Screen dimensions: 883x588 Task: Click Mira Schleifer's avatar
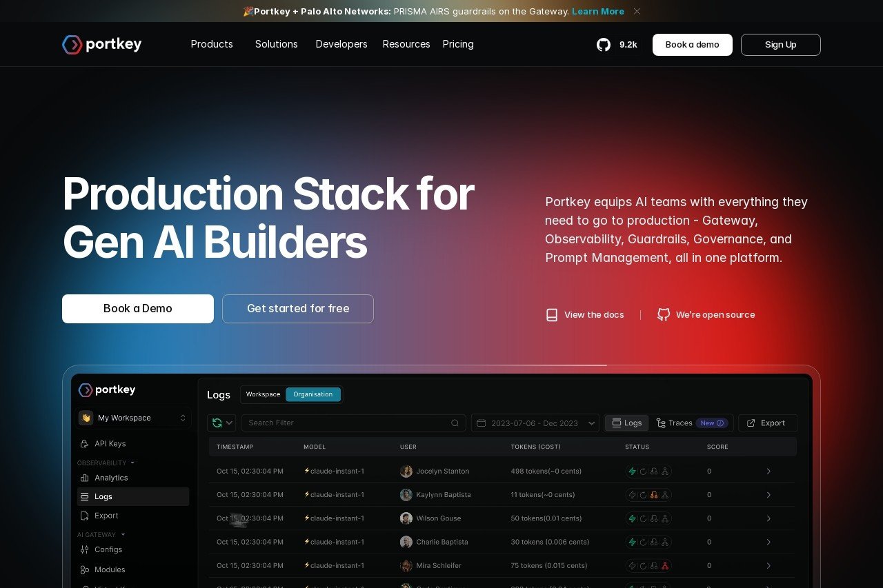tap(406, 566)
